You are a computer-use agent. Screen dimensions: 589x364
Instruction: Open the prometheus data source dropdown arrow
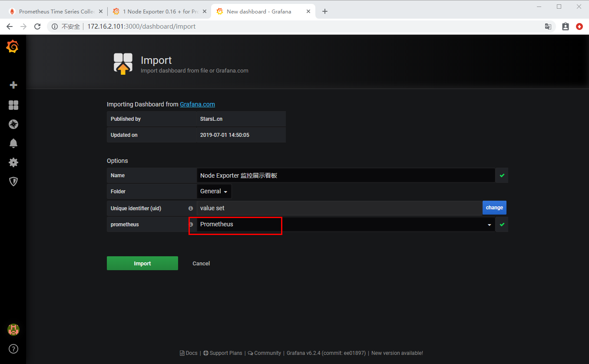pos(490,225)
